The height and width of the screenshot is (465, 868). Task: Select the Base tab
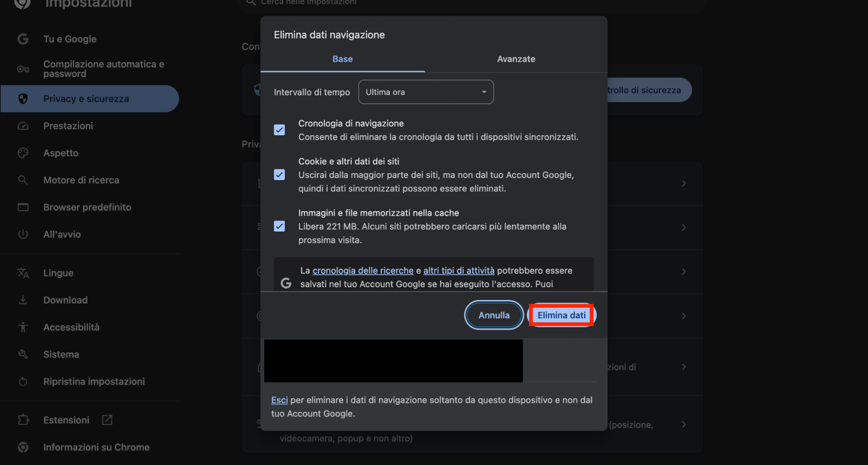(x=343, y=59)
